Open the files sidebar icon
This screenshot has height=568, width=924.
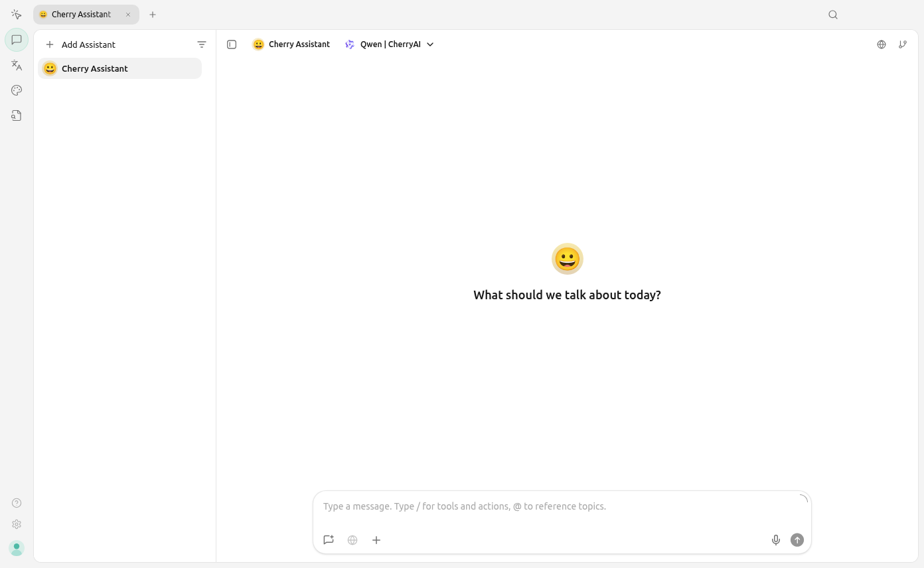coord(17,115)
